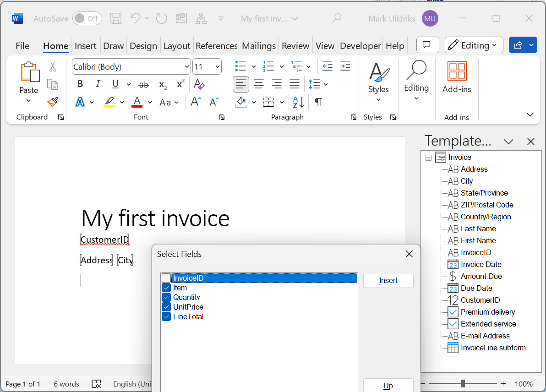
Task: Click the Format Painter brush icon
Action: tap(53, 102)
